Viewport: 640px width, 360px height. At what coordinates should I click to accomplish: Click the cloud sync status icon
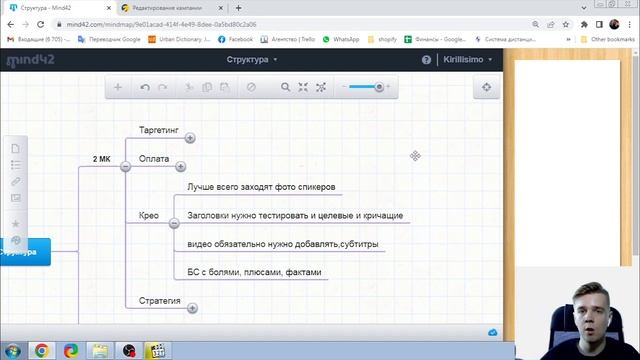coord(493,333)
